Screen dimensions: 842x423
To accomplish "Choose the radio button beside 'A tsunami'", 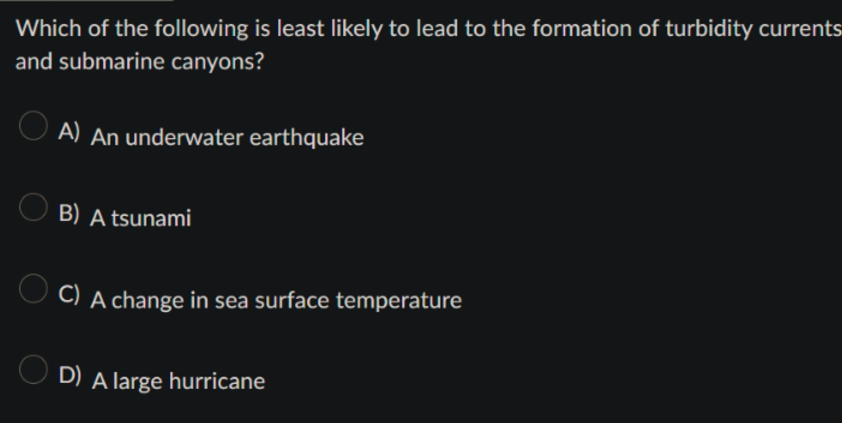I will coord(33,207).
